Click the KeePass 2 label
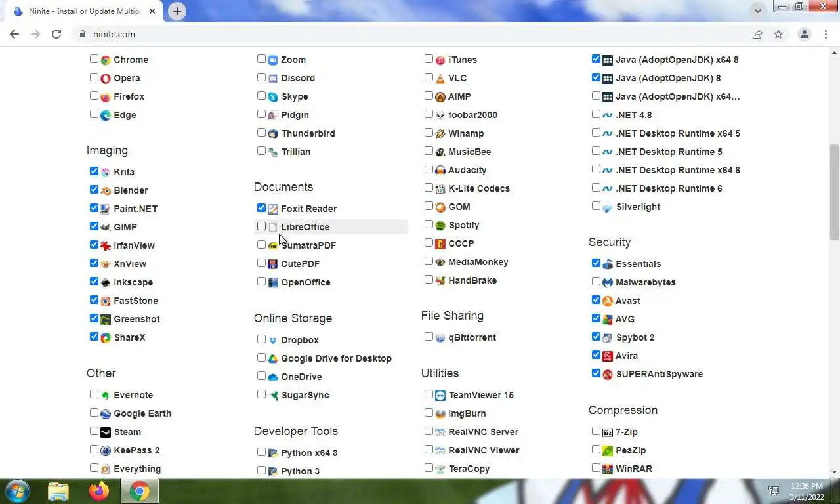 point(136,450)
